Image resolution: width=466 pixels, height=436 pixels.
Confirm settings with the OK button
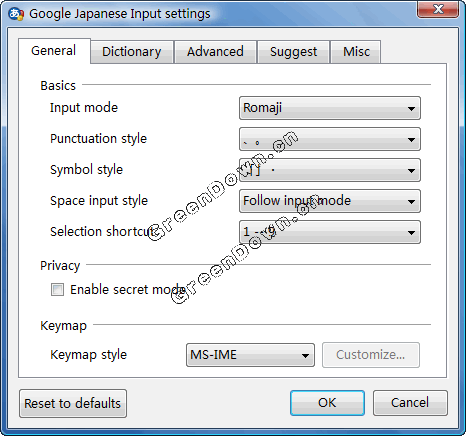(x=327, y=403)
